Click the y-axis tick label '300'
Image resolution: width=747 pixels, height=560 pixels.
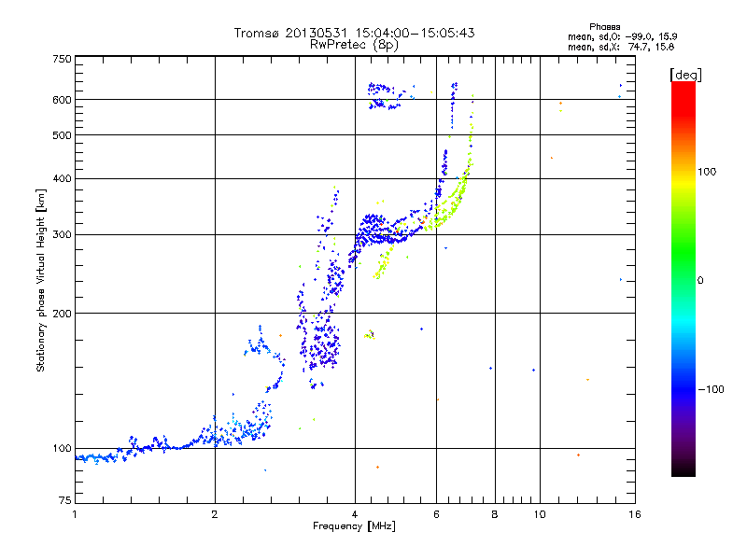point(62,235)
